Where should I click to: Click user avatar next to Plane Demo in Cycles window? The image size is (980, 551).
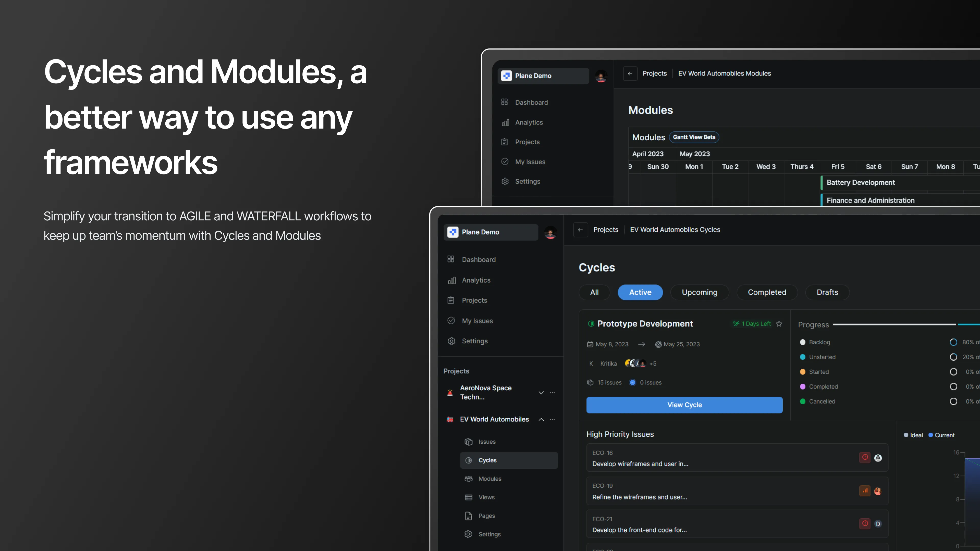tap(550, 232)
